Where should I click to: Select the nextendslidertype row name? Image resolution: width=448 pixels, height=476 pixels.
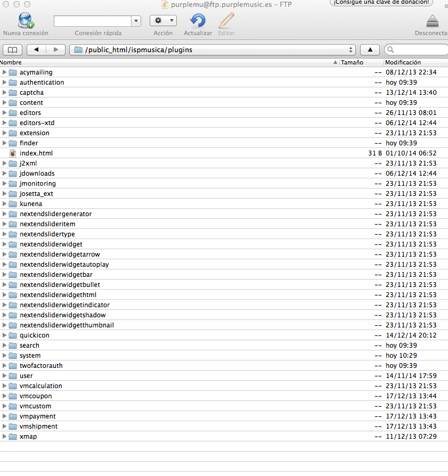(x=47, y=234)
